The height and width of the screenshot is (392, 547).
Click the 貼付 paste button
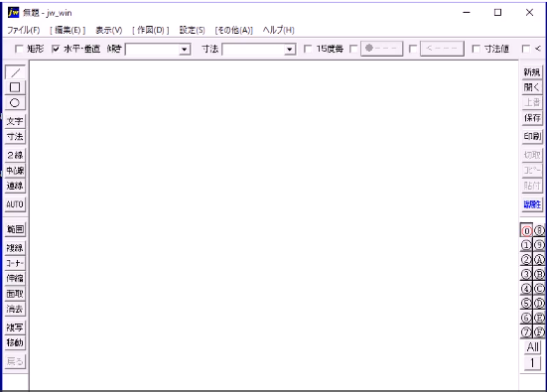[532, 186]
